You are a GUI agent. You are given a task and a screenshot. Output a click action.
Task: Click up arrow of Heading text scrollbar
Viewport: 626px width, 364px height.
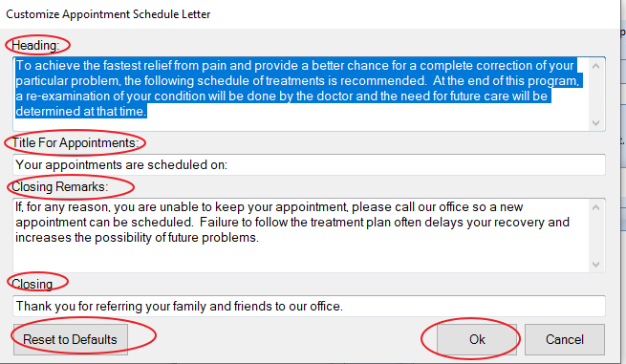click(x=595, y=66)
